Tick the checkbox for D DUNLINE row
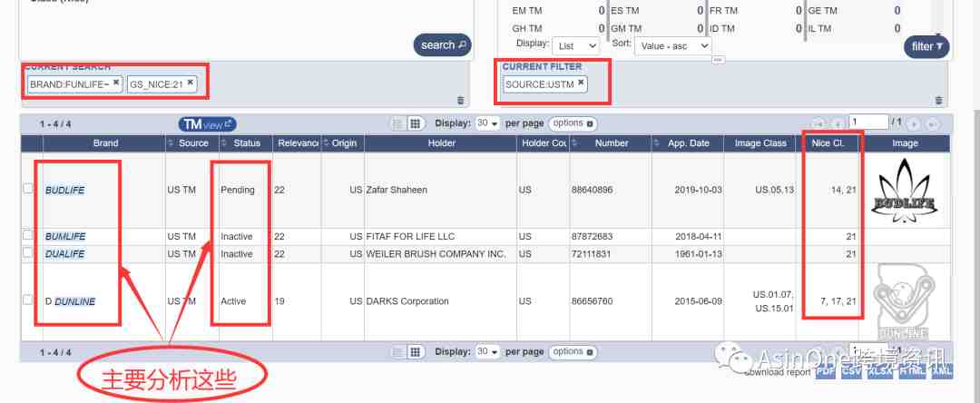Viewport: 980px width, 403px height. 28,300
